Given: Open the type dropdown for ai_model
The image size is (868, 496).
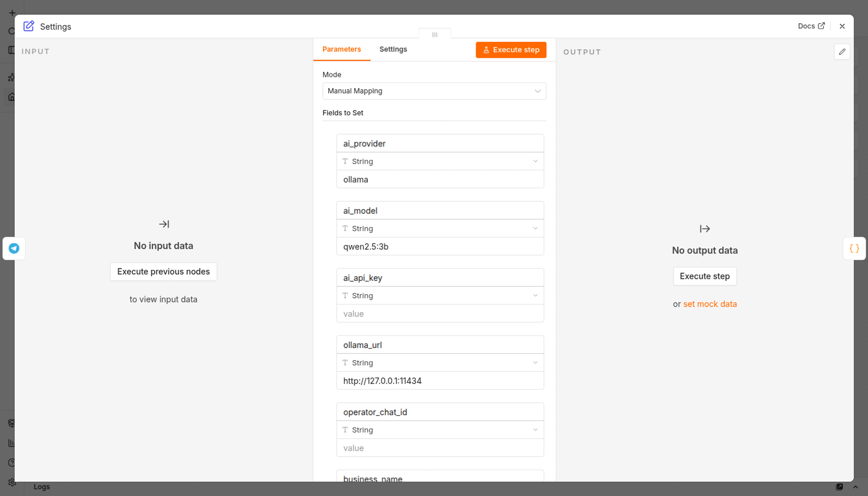Looking at the screenshot, I should pos(440,228).
